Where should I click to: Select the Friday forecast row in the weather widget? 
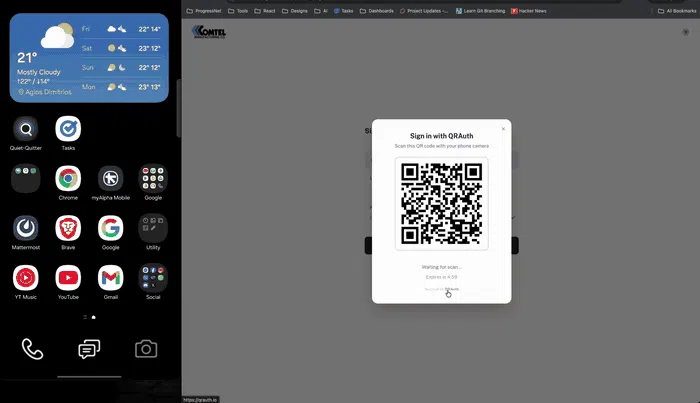click(x=121, y=29)
